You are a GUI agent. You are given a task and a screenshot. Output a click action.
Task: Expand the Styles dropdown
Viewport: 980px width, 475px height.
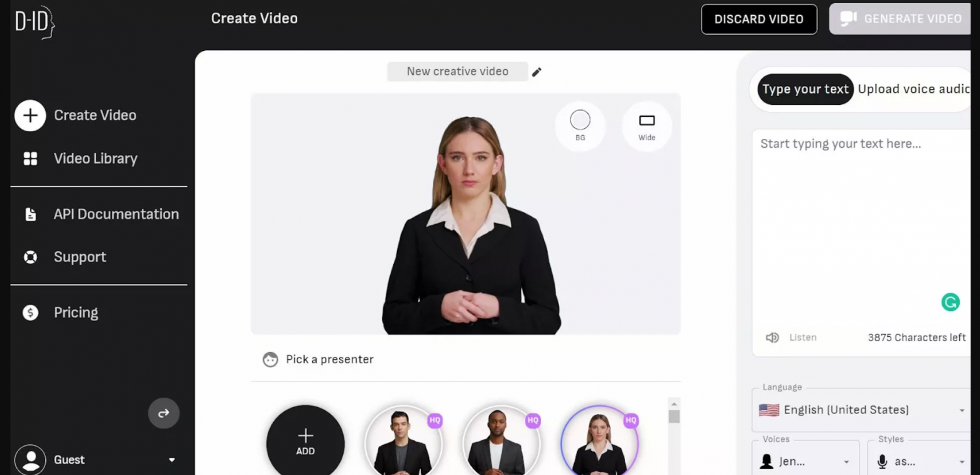(920, 462)
